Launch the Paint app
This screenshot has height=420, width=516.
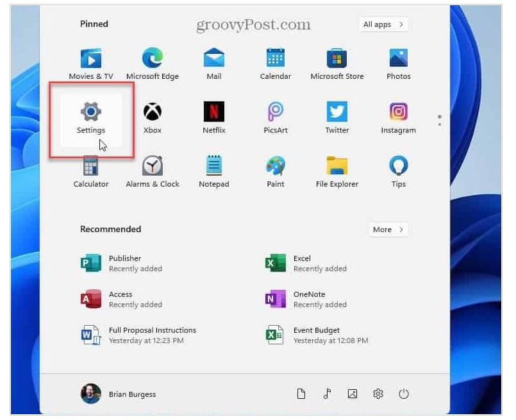(276, 172)
